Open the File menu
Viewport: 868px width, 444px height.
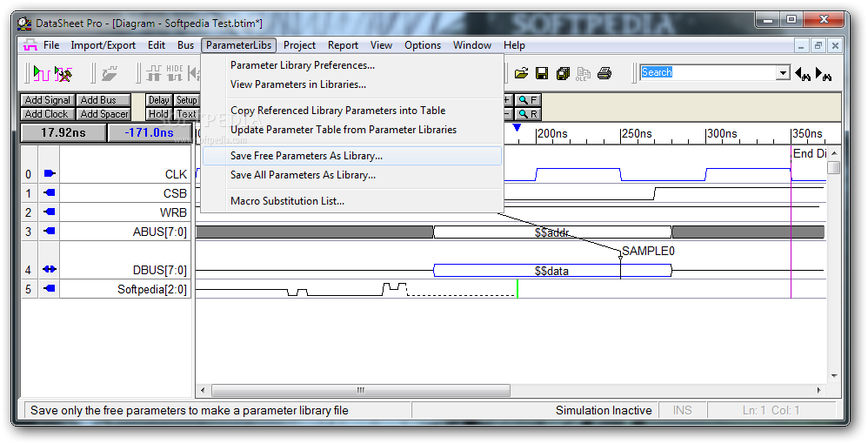coord(51,45)
